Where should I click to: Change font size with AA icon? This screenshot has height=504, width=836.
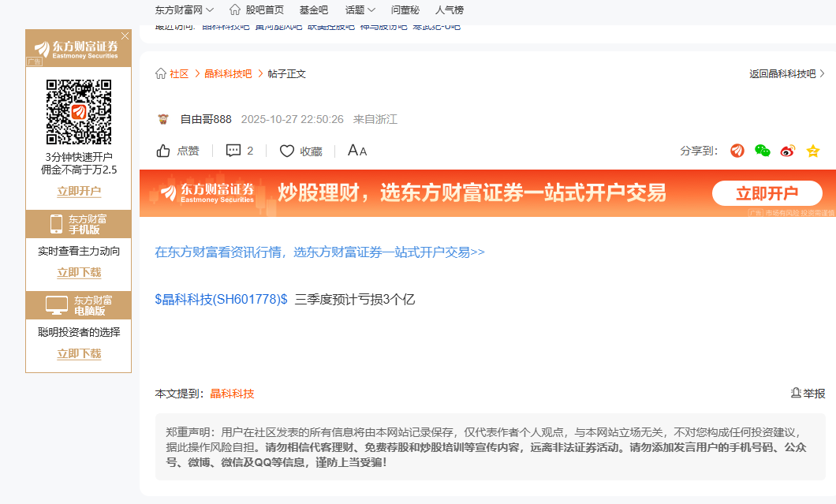(x=357, y=151)
